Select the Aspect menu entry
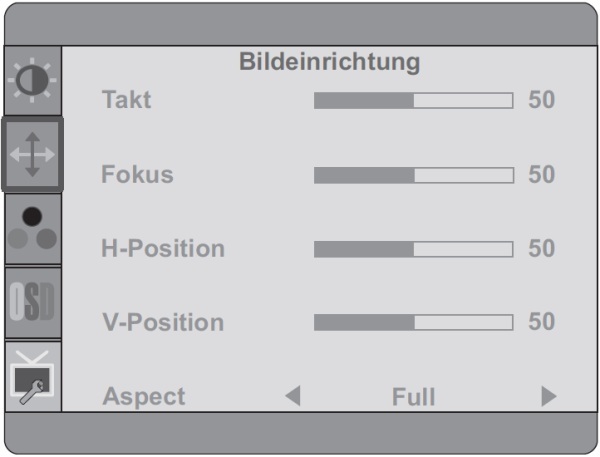Screen dimensions: 600x457 (x=144, y=397)
